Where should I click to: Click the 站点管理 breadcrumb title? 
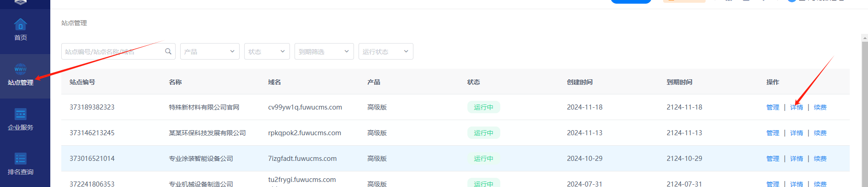(74, 23)
